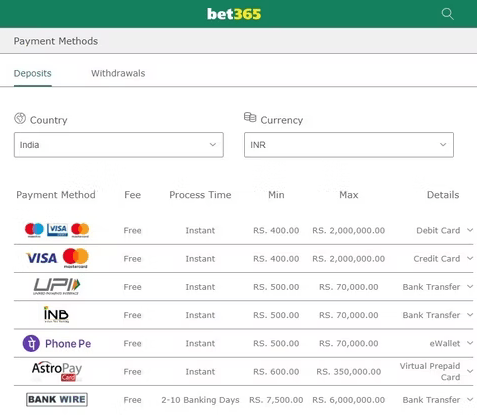Click the Virtual Prepaid Card label
The height and width of the screenshot is (415, 477).
point(430,371)
